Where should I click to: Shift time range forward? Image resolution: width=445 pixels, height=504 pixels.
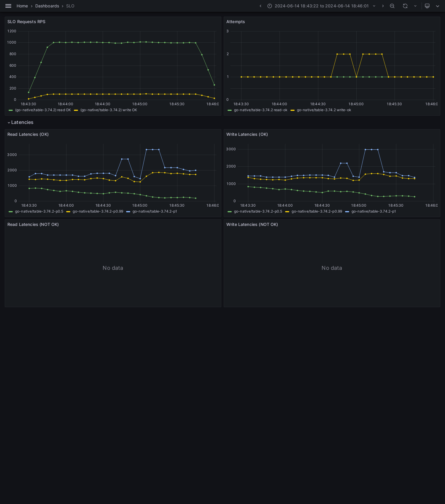(383, 6)
